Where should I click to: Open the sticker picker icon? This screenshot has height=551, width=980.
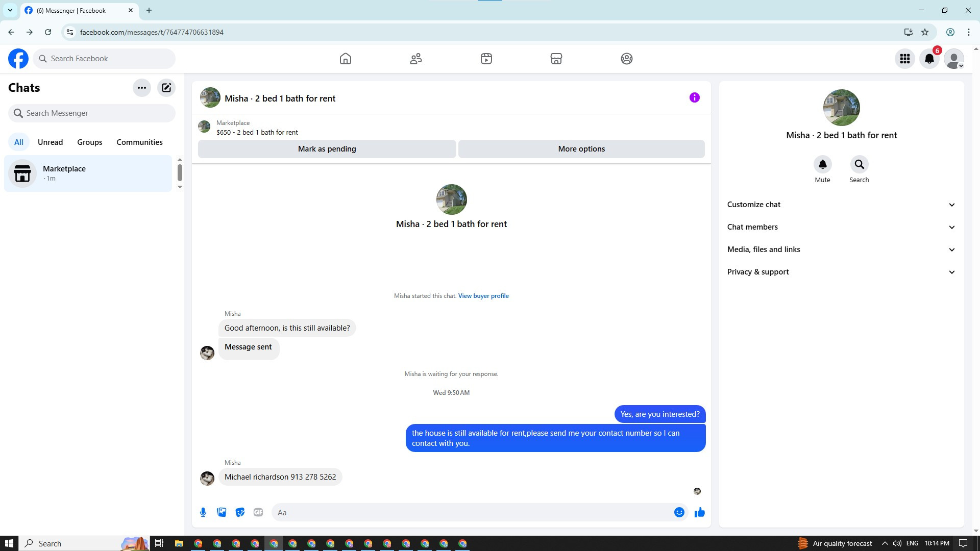point(240,512)
